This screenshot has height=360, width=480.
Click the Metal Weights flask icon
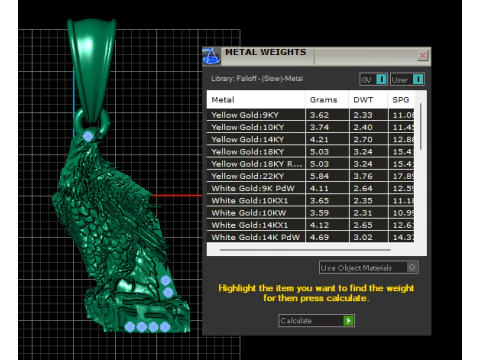click(x=211, y=56)
